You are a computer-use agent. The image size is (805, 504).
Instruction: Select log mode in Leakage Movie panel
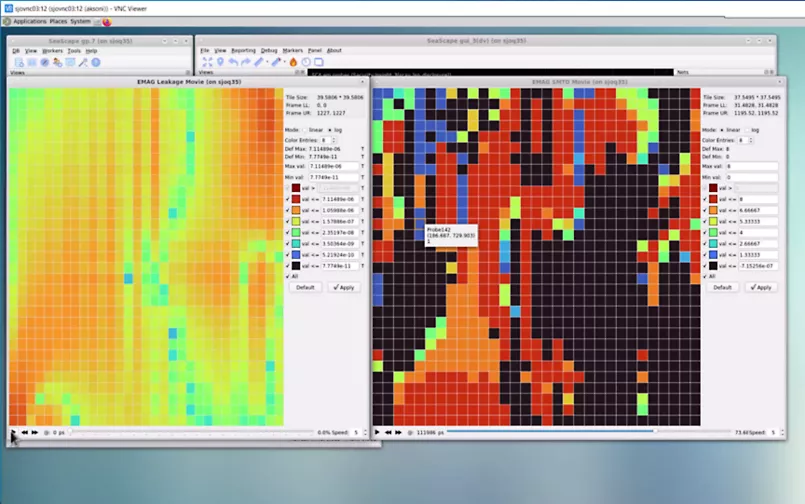click(332, 129)
